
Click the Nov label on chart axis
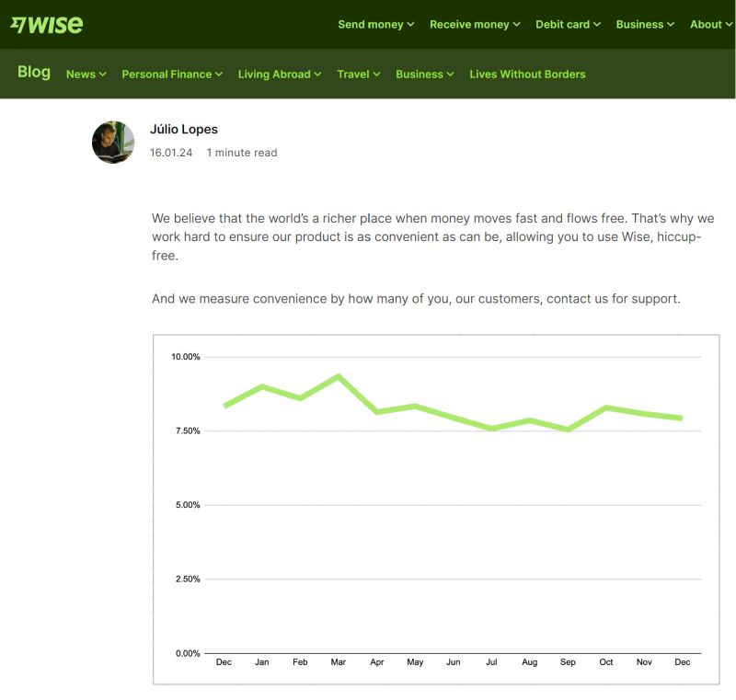(644, 662)
